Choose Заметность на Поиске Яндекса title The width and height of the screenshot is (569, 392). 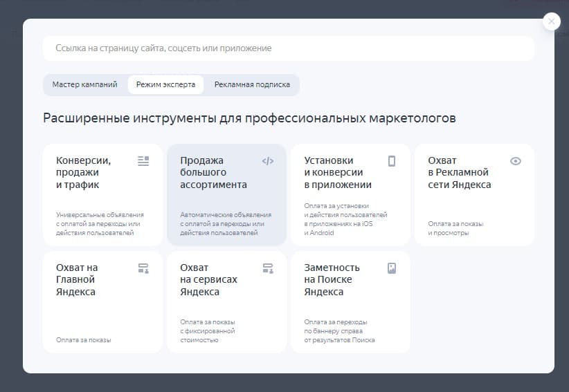tap(332, 280)
